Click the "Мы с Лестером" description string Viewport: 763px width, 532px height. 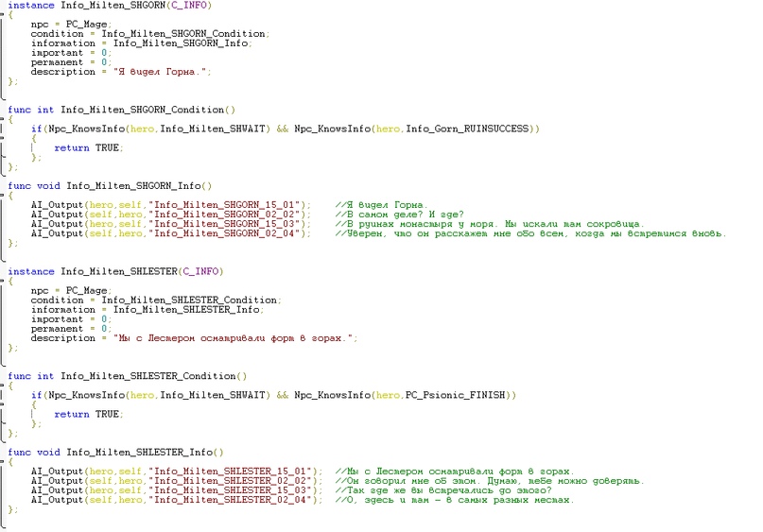pyautogui.click(x=234, y=338)
